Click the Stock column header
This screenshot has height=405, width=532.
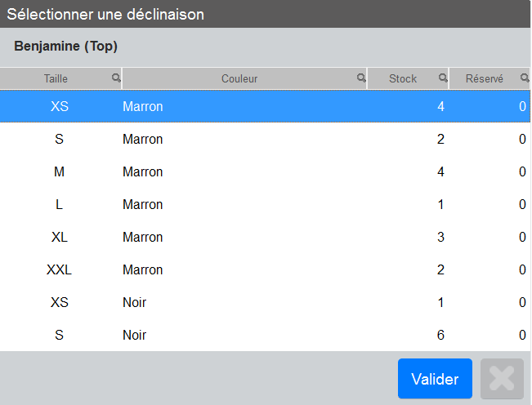coord(403,78)
